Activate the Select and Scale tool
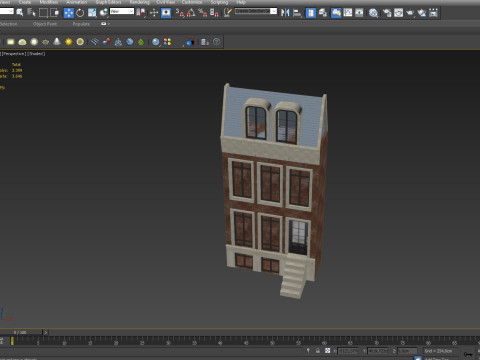480x360 pixels. point(92,13)
